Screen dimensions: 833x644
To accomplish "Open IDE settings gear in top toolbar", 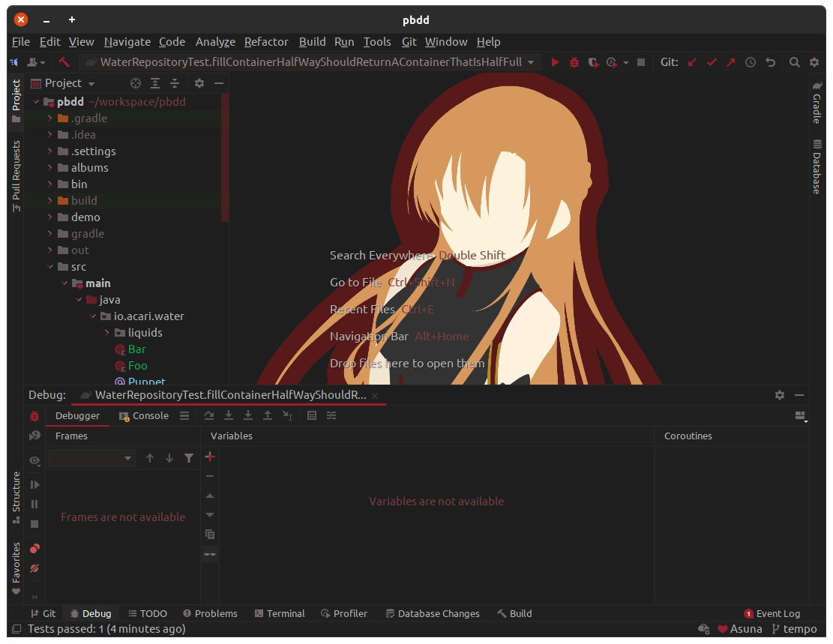I will (814, 62).
